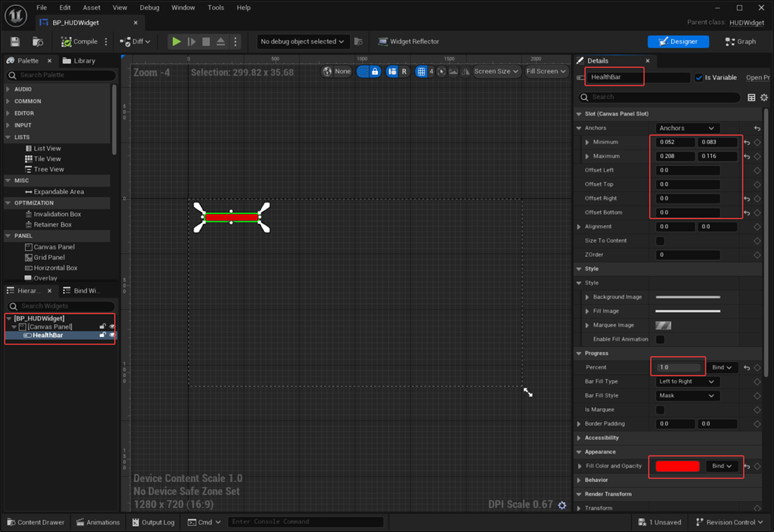
Task: Click the Save asset icon in toolbar
Action: coord(14,42)
